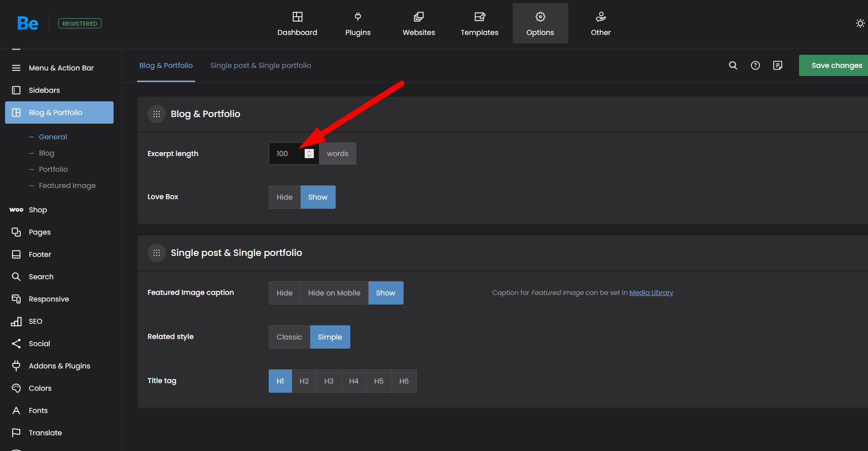Set Title tag to H6

(x=404, y=381)
